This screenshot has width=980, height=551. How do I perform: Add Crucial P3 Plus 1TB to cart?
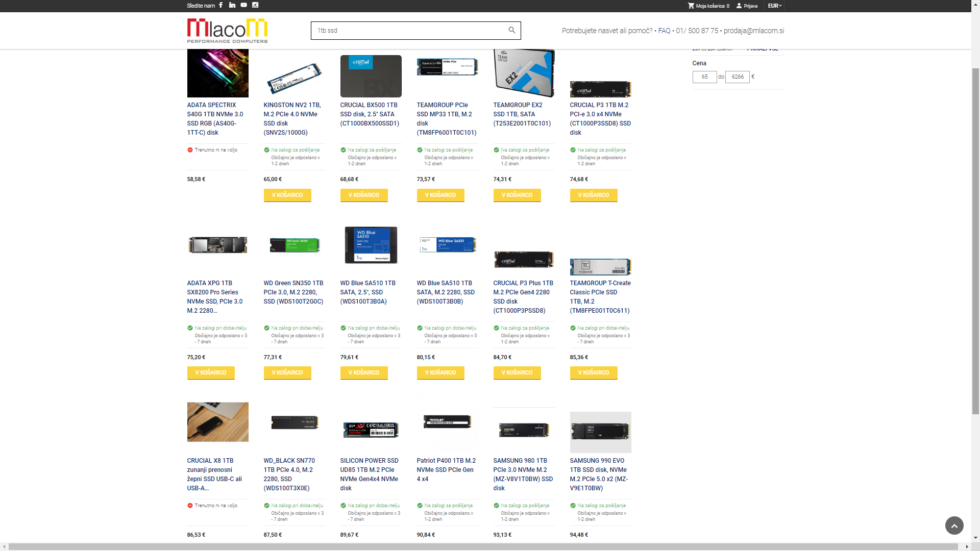517,373
